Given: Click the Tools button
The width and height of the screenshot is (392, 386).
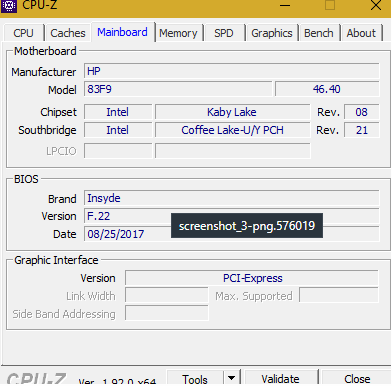Looking at the screenshot, I should 195,378.
